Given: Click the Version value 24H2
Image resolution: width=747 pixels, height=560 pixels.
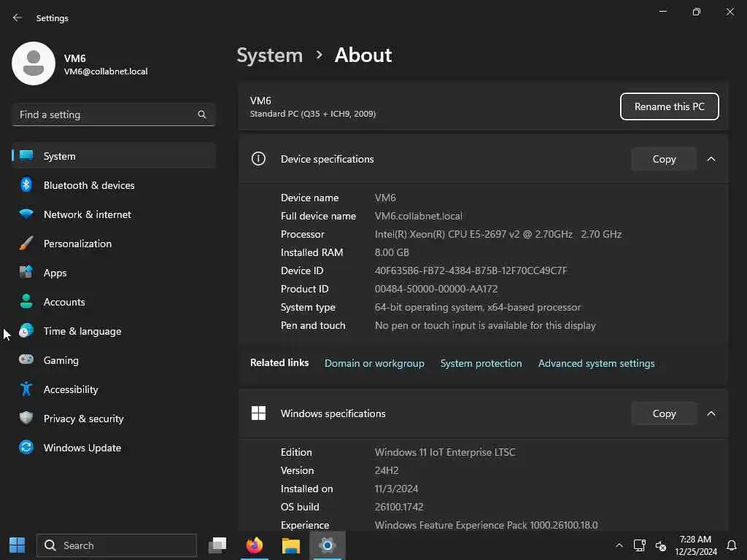Looking at the screenshot, I should point(387,470).
